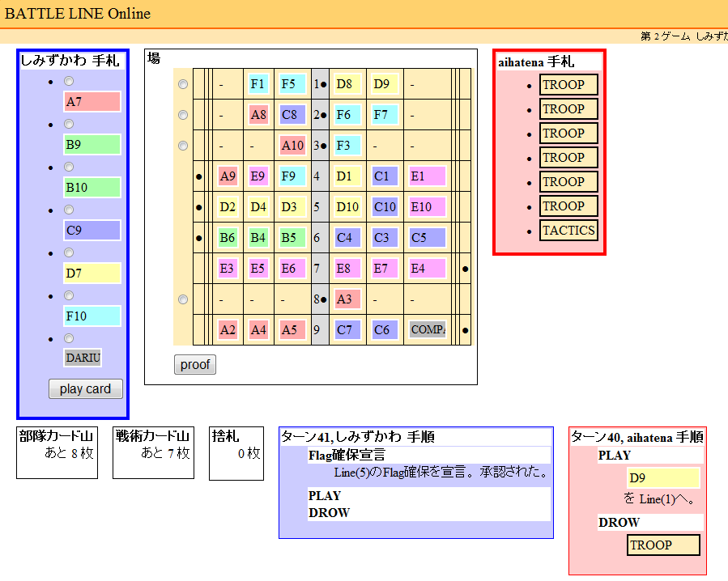Click card D10 on line 5
The image size is (728, 581).
coord(347,207)
